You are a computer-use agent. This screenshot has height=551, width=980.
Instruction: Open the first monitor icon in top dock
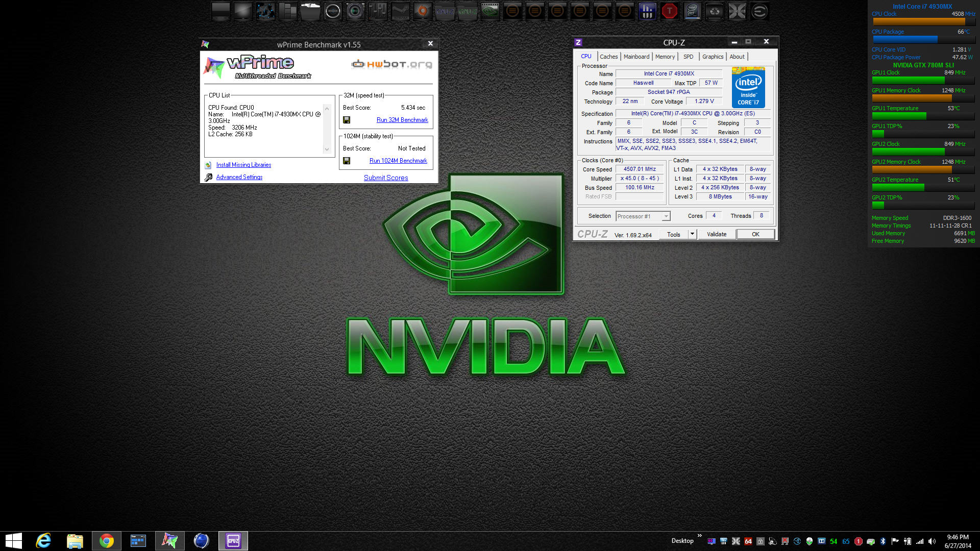click(220, 11)
